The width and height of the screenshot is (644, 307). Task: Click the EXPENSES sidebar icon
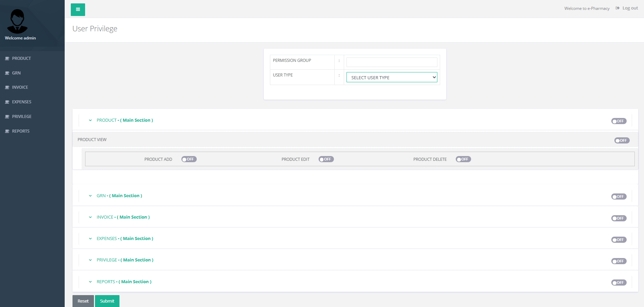coord(7,102)
